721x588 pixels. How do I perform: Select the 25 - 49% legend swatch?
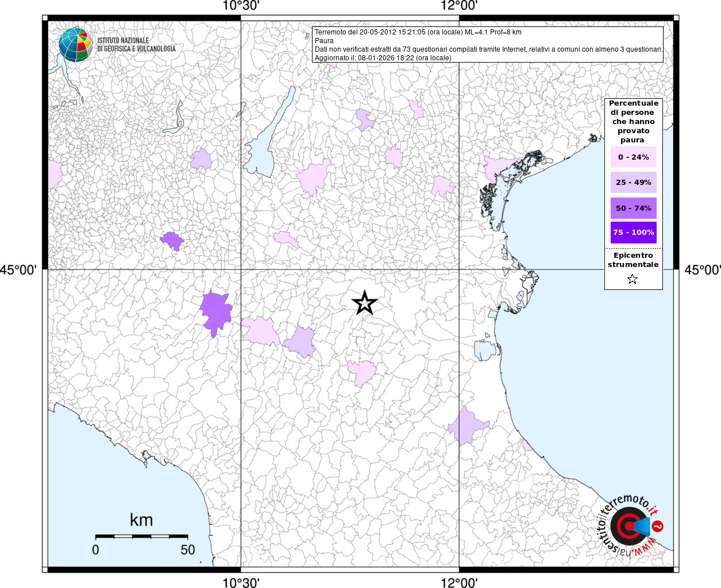coord(633,182)
